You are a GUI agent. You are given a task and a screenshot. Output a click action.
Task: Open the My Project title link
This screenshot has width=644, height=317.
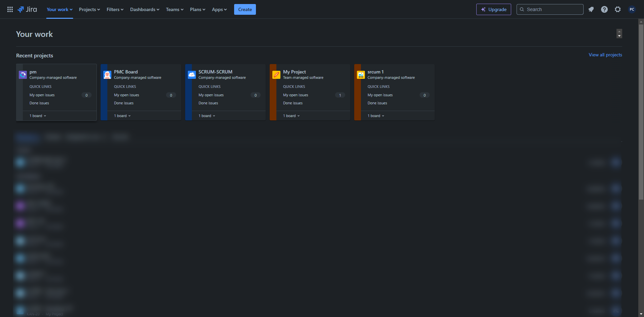[294, 72]
